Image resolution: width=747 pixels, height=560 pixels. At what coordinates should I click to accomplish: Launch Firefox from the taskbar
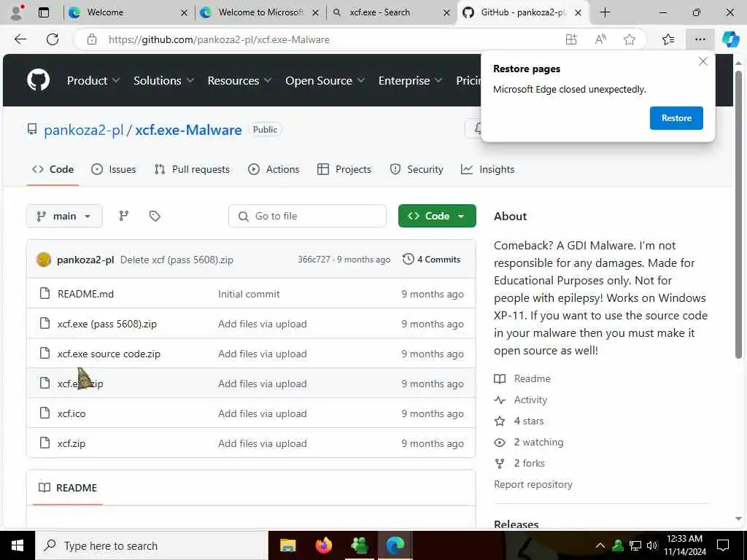[x=323, y=545]
